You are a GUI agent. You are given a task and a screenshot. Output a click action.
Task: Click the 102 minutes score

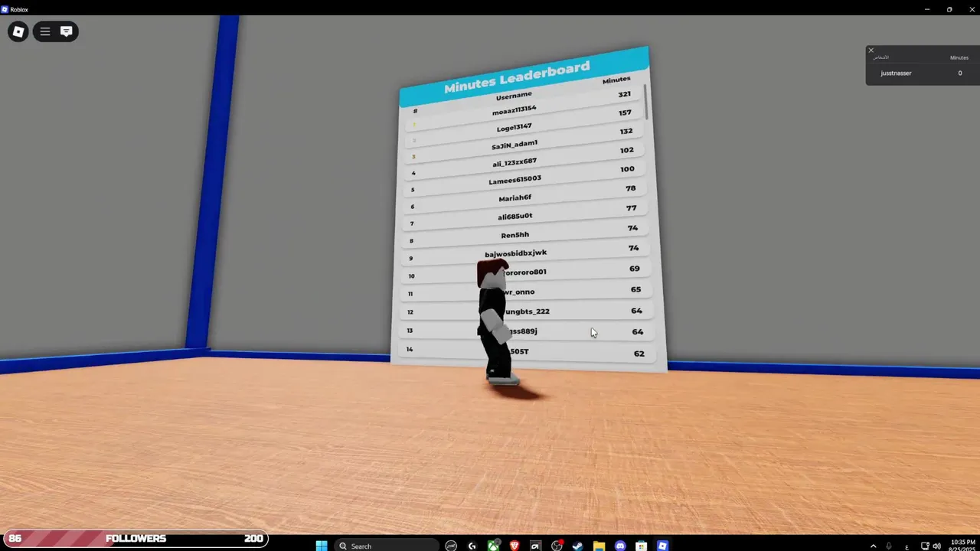(x=627, y=150)
